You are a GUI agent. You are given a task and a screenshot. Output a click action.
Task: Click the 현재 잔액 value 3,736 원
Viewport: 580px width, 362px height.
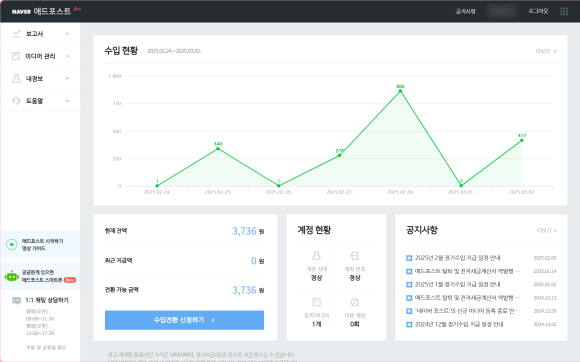click(x=248, y=231)
